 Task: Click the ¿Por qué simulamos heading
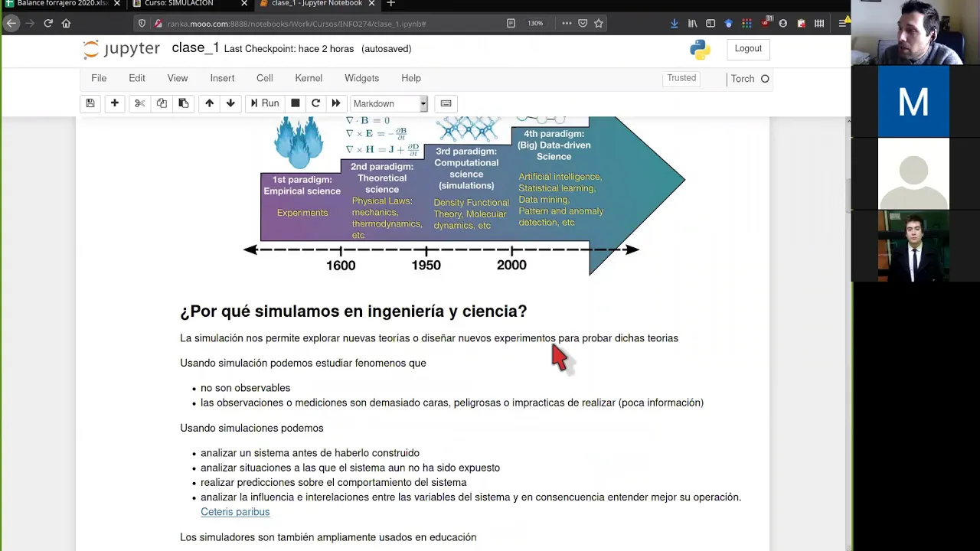(354, 311)
